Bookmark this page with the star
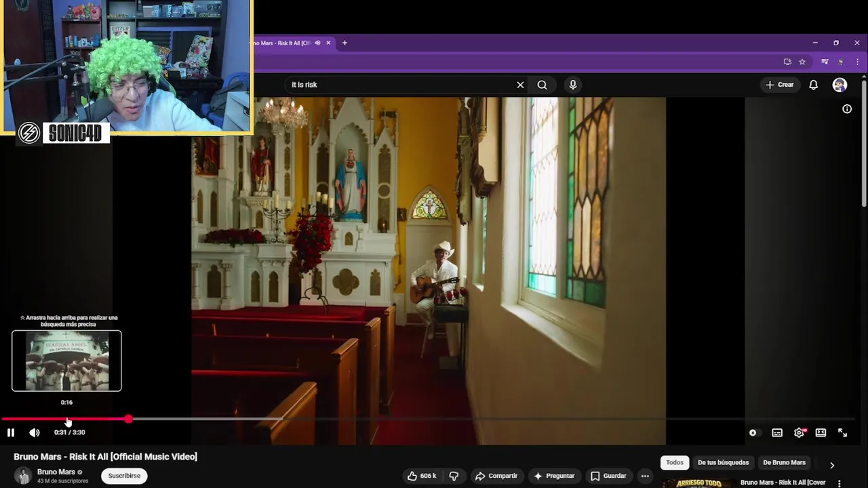 (802, 62)
